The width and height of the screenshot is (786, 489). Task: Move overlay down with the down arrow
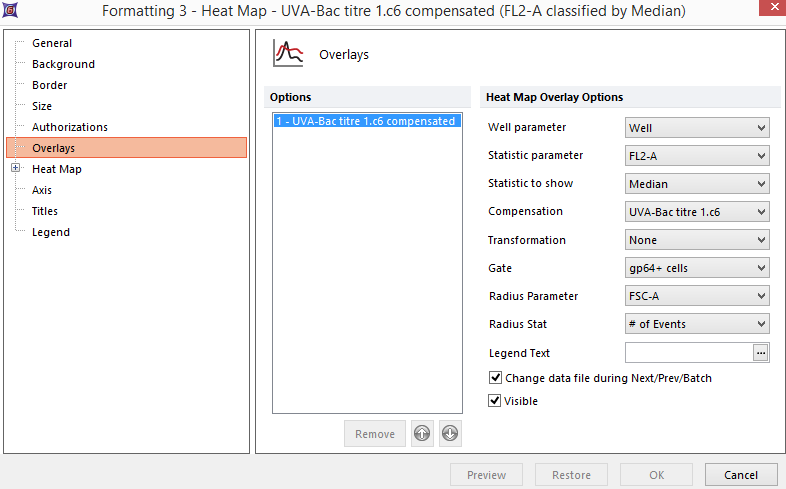(450, 434)
